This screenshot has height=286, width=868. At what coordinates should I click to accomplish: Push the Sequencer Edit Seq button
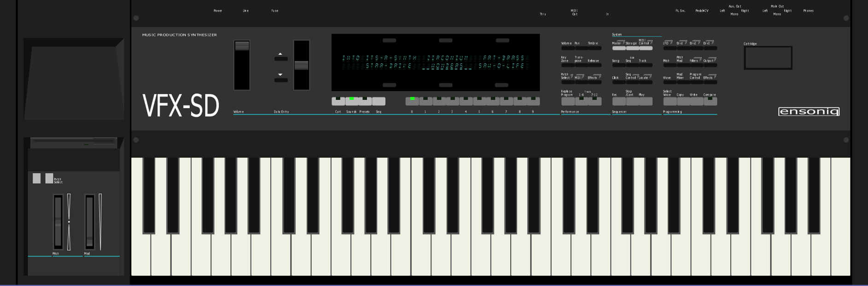pos(633,65)
